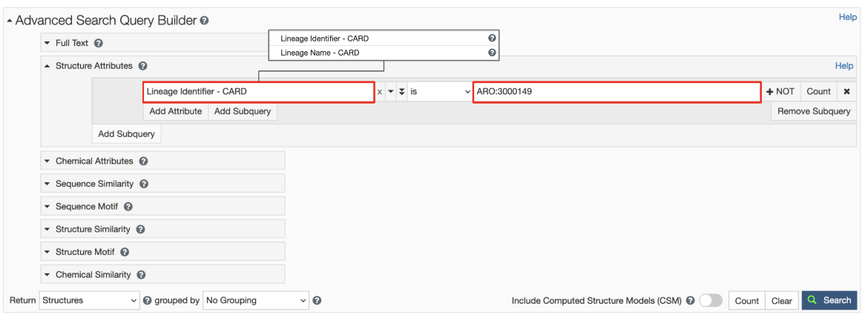Expand the Chemical Attributes section
Screen dimensions: 868x323
(94, 161)
